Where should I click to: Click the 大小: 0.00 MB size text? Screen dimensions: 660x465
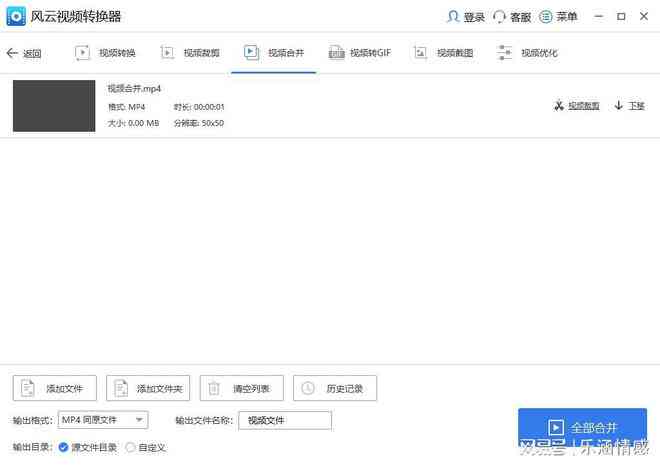(x=133, y=123)
